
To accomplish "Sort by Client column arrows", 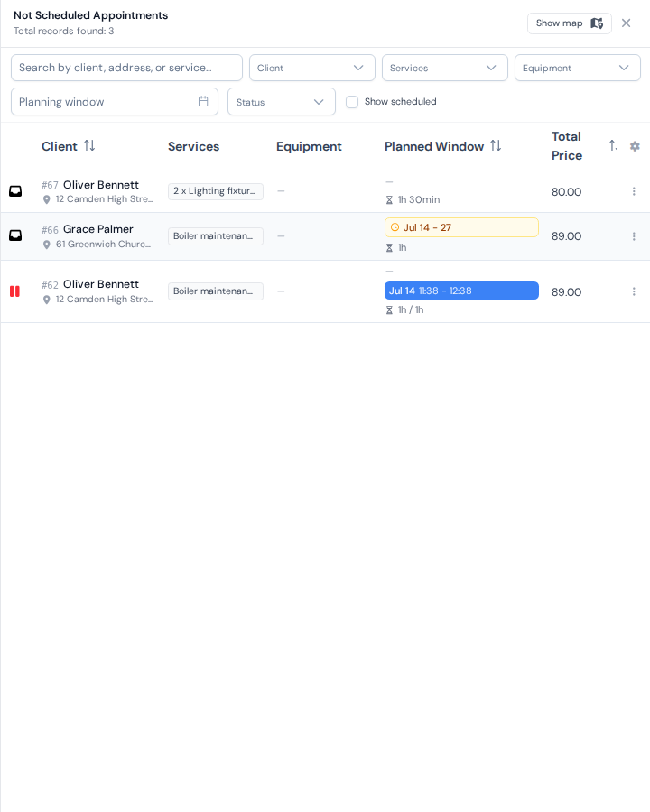I will [89, 146].
